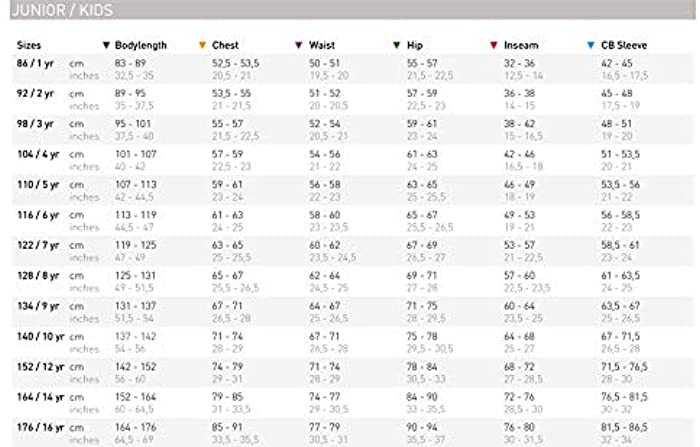700x447 pixels.
Task: Click the orange triangle beside Chest
Action: [x=202, y=45]
